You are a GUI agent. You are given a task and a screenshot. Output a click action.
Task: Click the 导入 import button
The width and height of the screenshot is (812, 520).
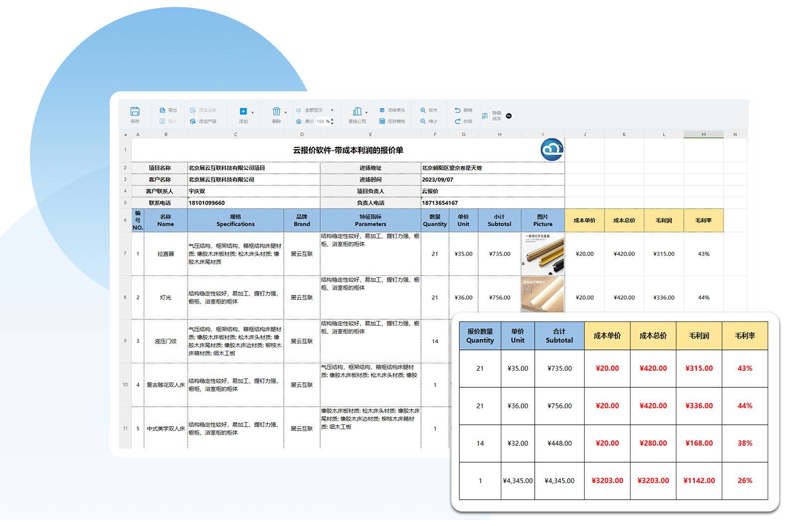168,121
